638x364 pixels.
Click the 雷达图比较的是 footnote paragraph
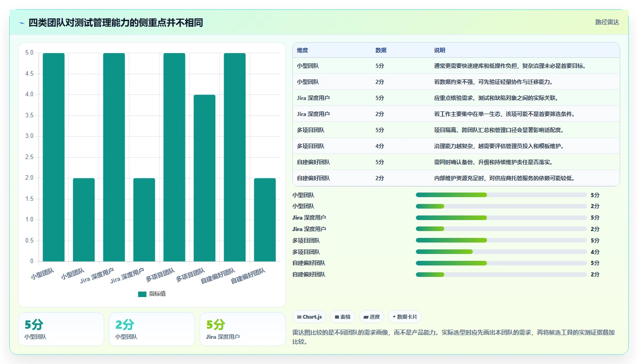point(453,337)
